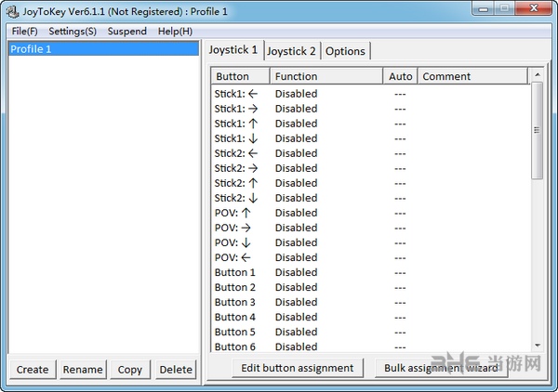Screen dimensions: 558x392
Task: Click the scrollbar up arrow
Action: point(538,74)
